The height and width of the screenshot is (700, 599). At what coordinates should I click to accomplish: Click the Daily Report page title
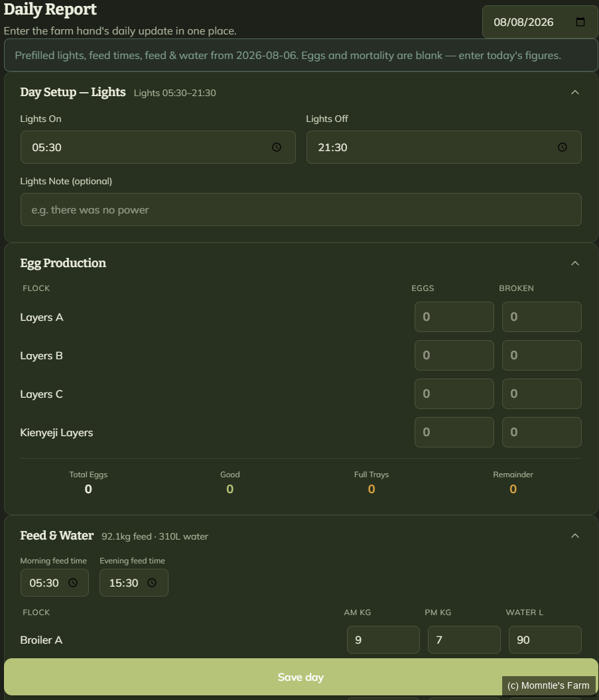pos(50,9)
